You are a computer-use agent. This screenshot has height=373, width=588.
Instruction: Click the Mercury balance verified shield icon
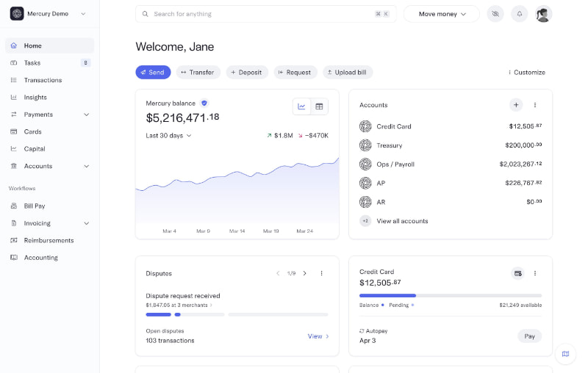[204, 103]
